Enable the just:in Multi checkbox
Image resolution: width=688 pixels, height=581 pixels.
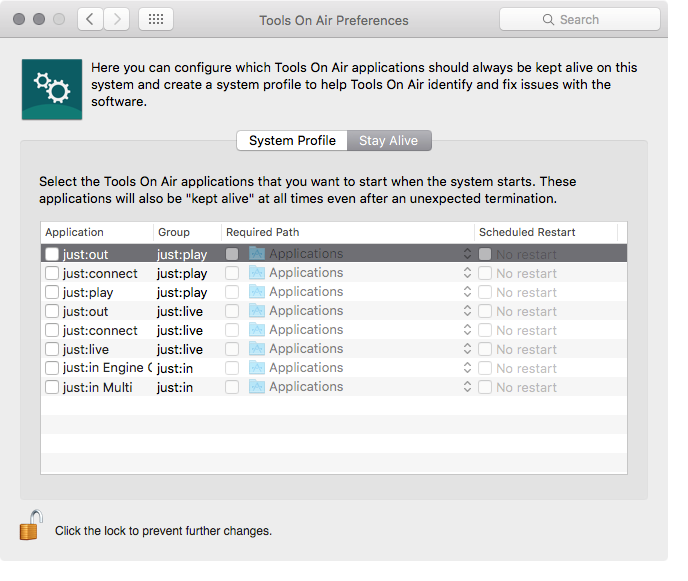(52, 387)
